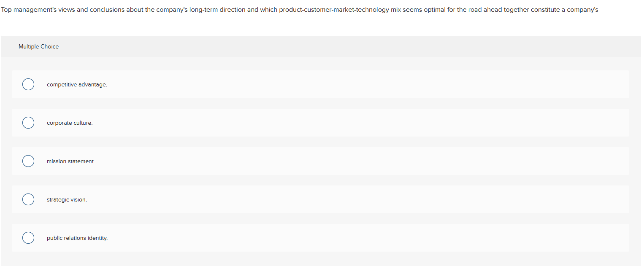Viewport: 644px width, 266px height.
Task: Click the Multiple Choice header label
Action: click(x=38, y=46)
